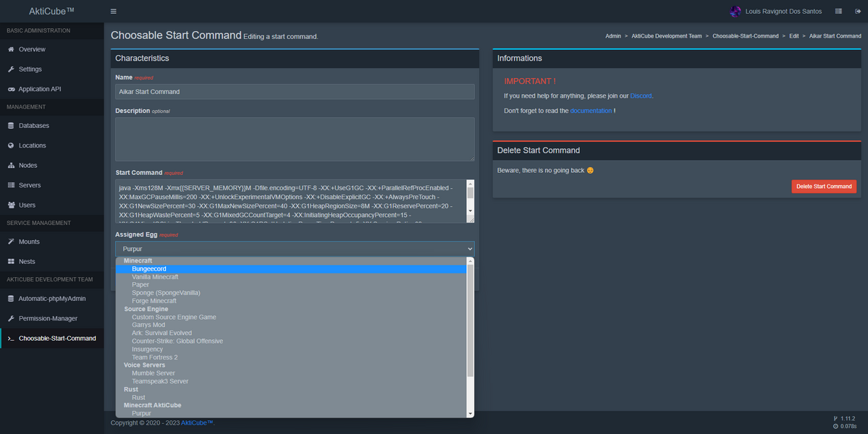Click the Louis Ravignot Dos Santos username
This screenshot has height=434, width=868.
click(x=783, y=11)
